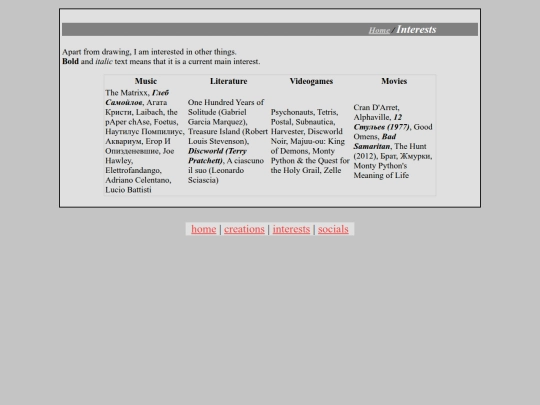Click the text 'One Hundred Years of'
The height and width of the screenshot is (405, 540).
tap(226, 102)
